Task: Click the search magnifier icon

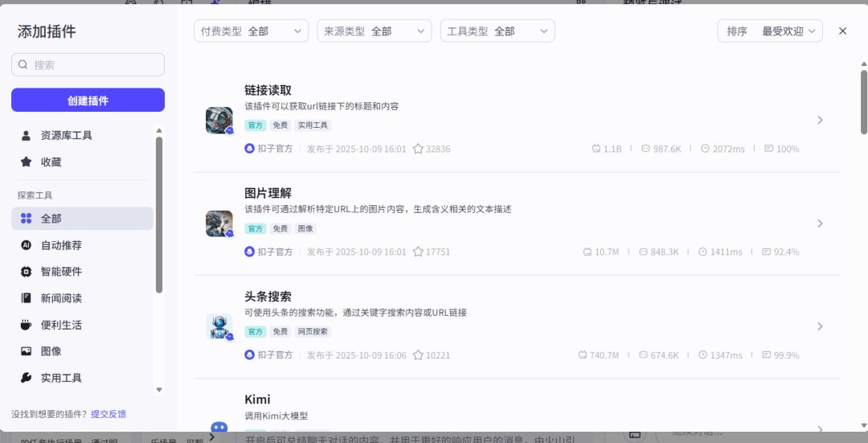Action: [x=23, y=65]
